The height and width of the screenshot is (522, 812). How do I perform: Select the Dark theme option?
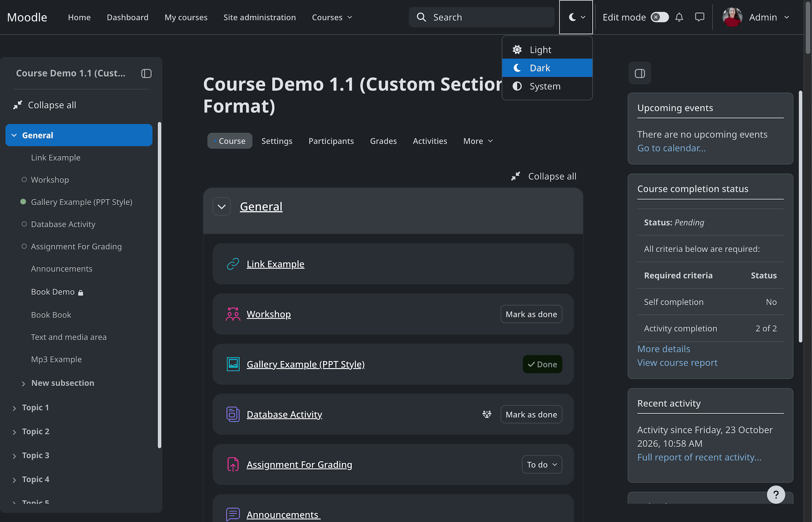point(547,68)
